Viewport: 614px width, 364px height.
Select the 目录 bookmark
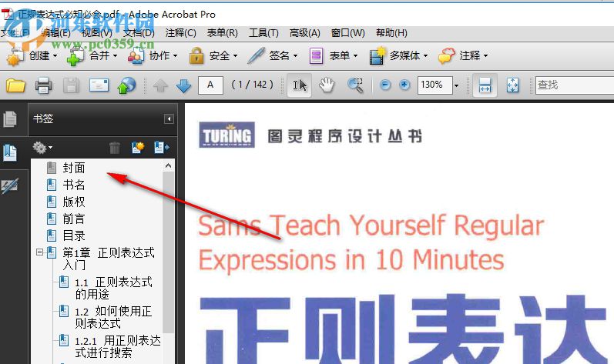74,235
